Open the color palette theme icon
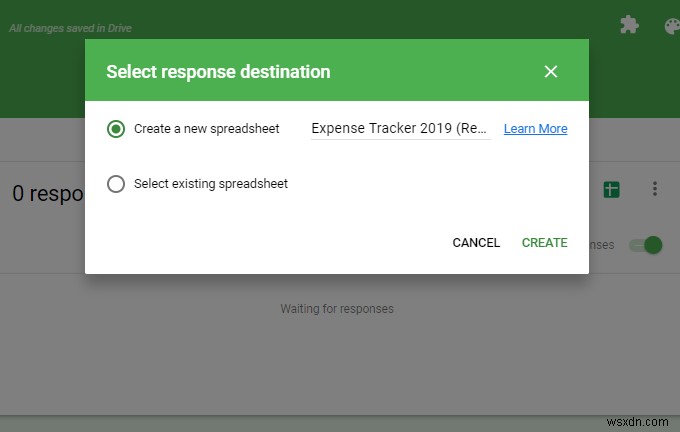Image resolution: width=680 pixels, height=432 pixels. pos(672,26)
